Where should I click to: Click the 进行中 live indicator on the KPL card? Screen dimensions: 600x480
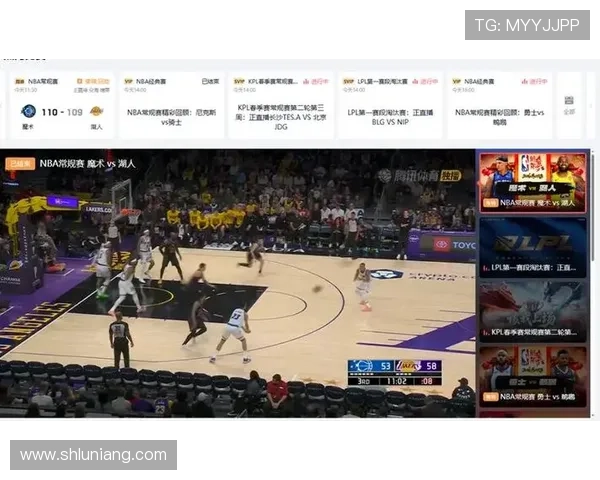(316, 82)
